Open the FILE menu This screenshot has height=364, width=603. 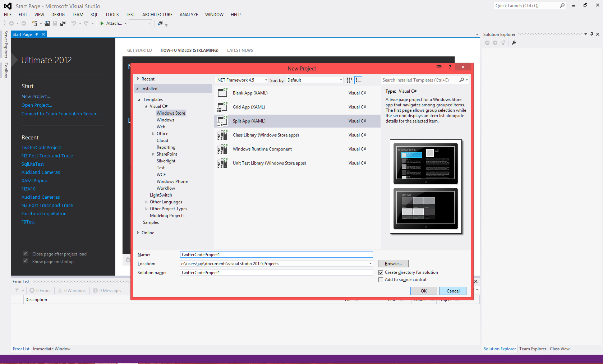coord(8,15)
